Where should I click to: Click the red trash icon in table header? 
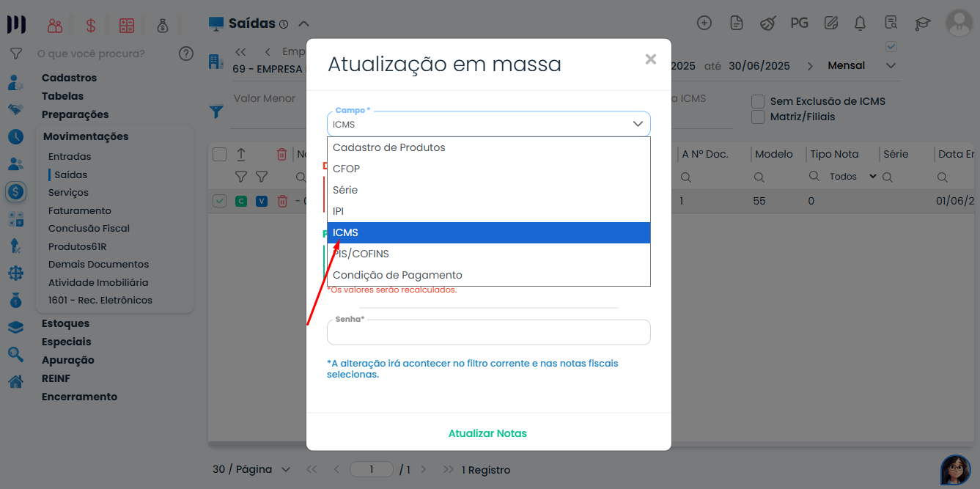[281, 154]
